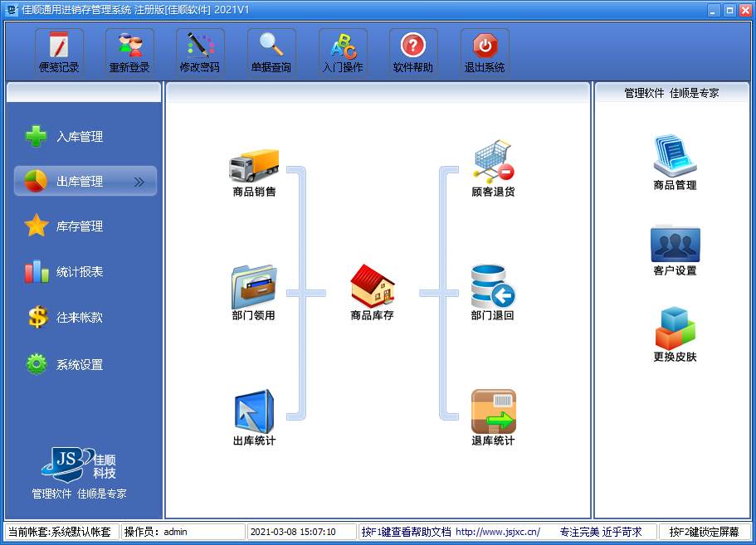Click the app icon in title bar
Viewport: 756px width, 545px height.
(12, 10)
